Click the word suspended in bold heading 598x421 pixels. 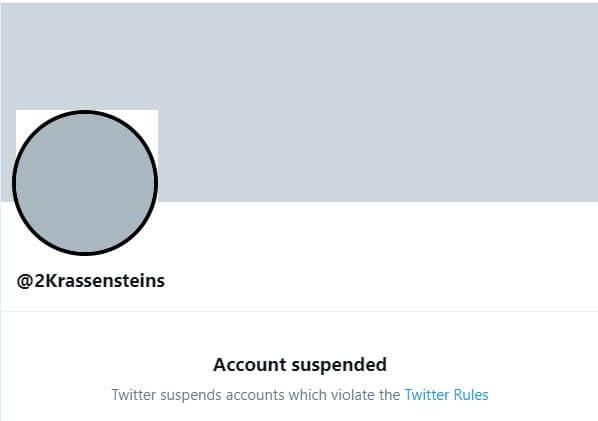[339, 365]
